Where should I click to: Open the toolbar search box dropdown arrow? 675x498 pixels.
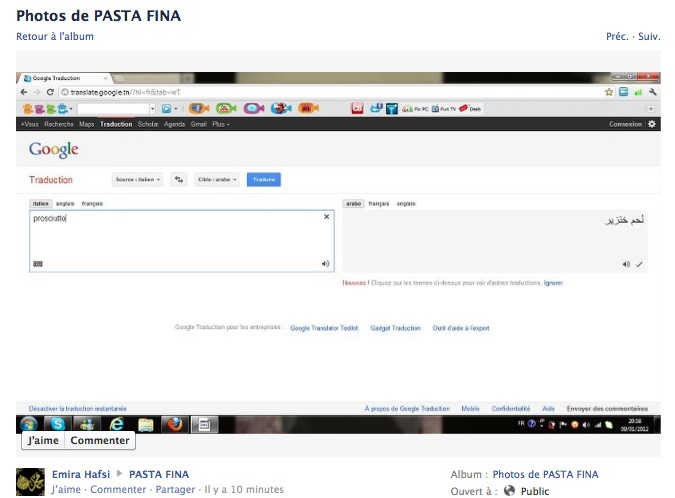[x=152, y=108]
